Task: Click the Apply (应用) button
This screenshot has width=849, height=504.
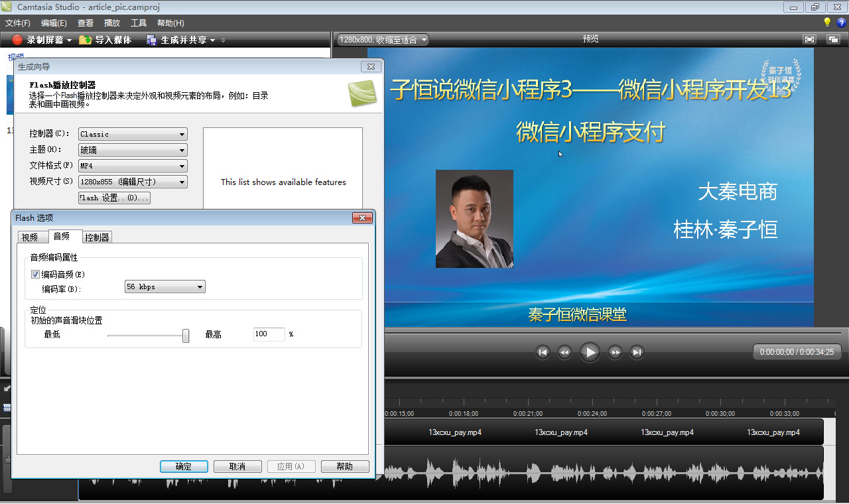Action: point(291,466)
